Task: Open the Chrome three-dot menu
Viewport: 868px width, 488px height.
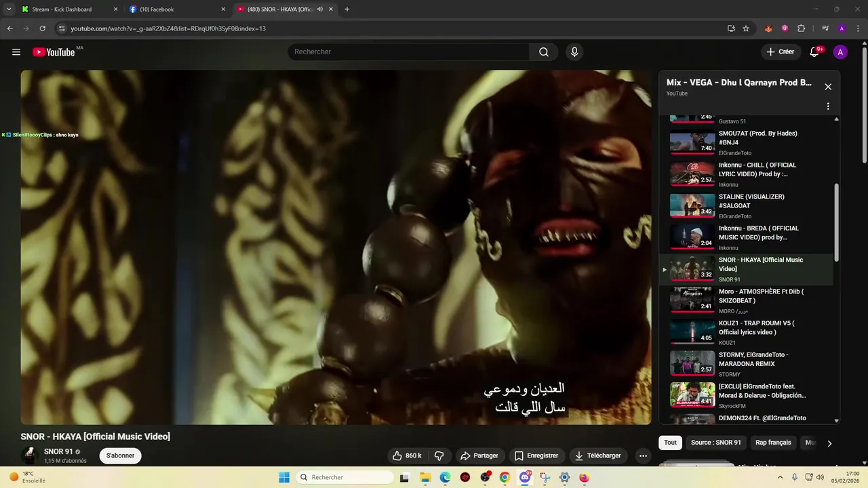Action: (858, 28)
